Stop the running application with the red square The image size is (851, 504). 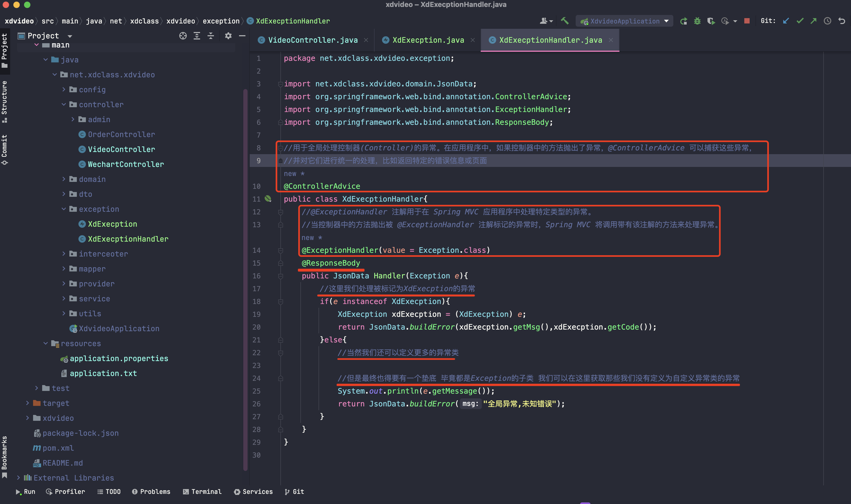point(747,21)
